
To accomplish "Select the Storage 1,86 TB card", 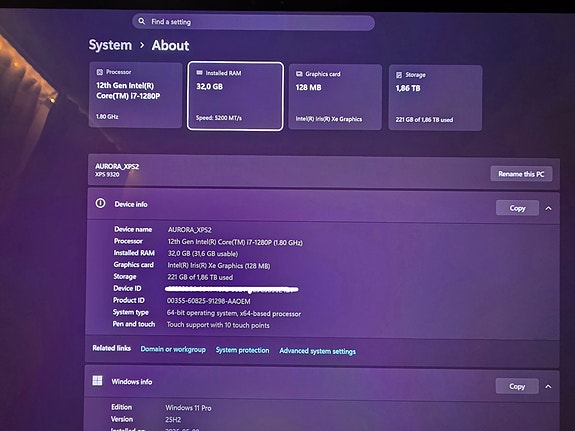I will coord(435,98).
